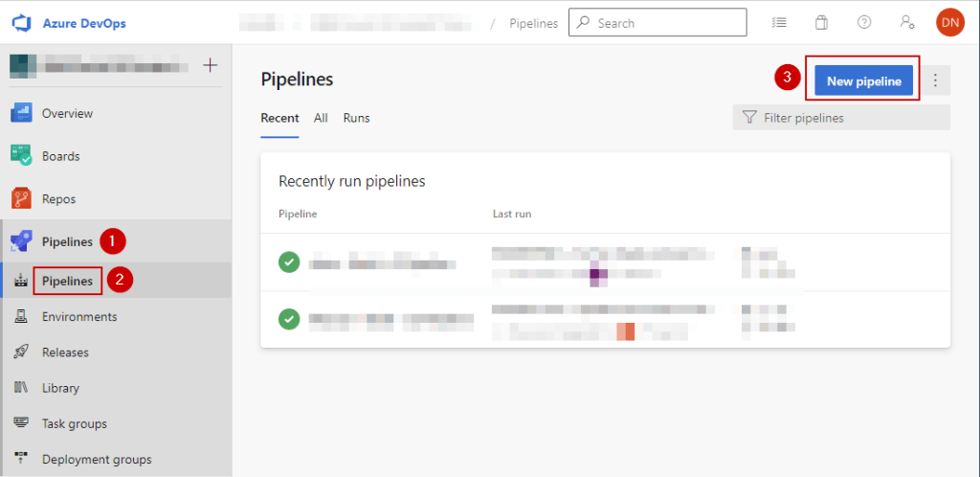Open the Marketplace shopping bag icon
980x477 pixels.
click(x=821, y=22)
